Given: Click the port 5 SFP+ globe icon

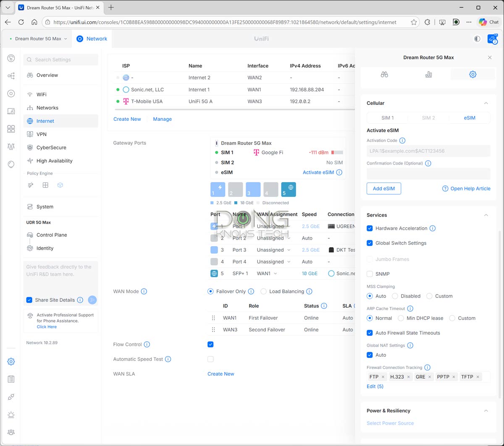Looking at the screenshot, I should pyautogui.click(x=288, y=189).
